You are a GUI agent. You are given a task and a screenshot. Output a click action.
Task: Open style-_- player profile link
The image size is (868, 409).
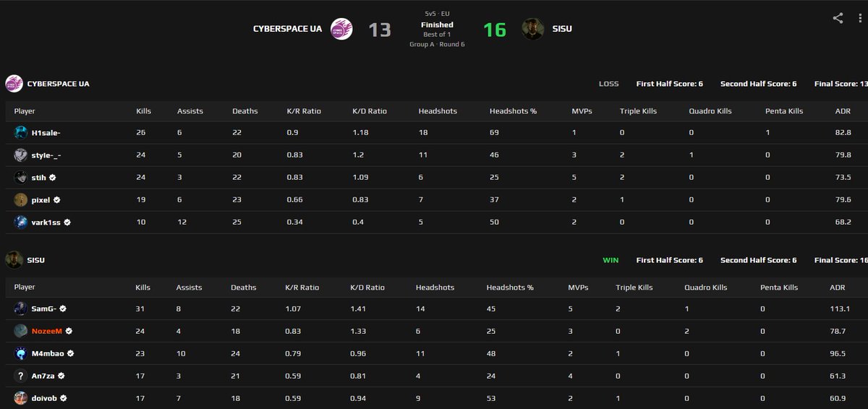tap(46, 155)
